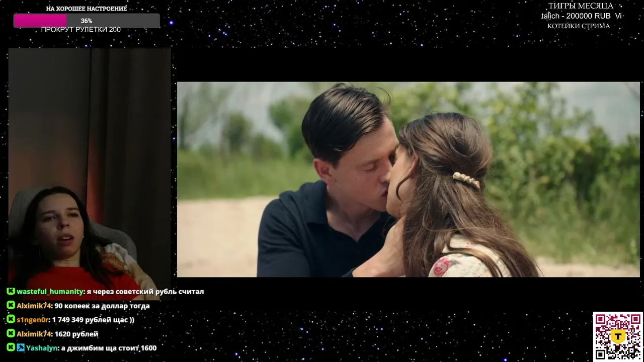Click the 'ТИГРЫ МЕСЯЦА' heading
This screenshot has width=644, height=362.
tap(581, 6)
